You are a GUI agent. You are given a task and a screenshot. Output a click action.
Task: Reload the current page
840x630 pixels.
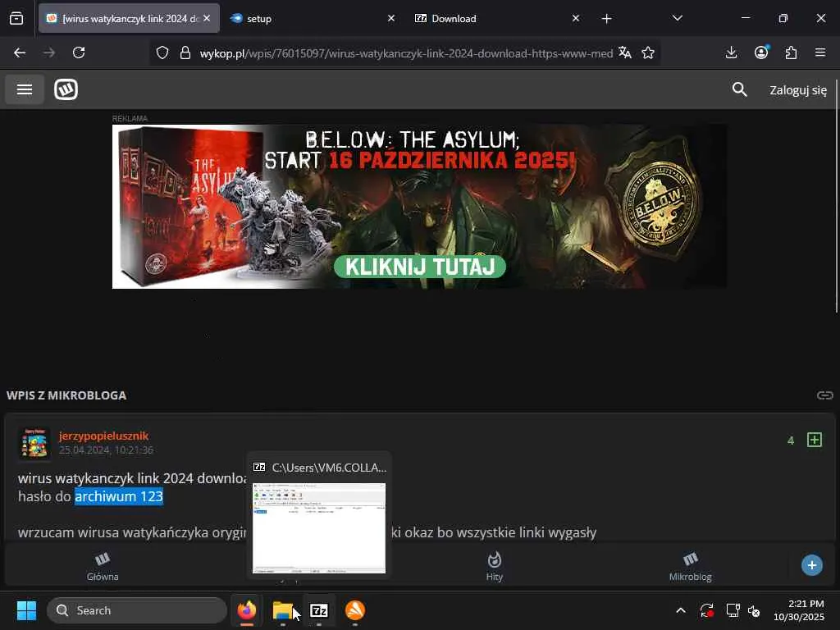[x=79, y=52]
